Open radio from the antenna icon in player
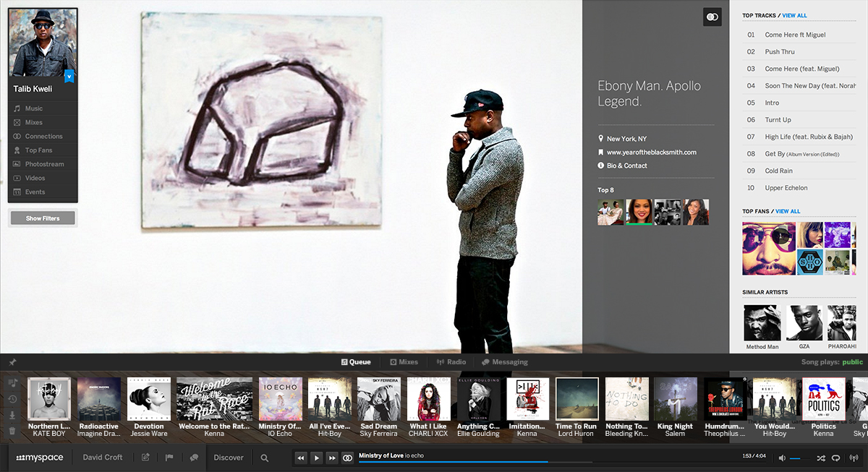 click(853, 458)
